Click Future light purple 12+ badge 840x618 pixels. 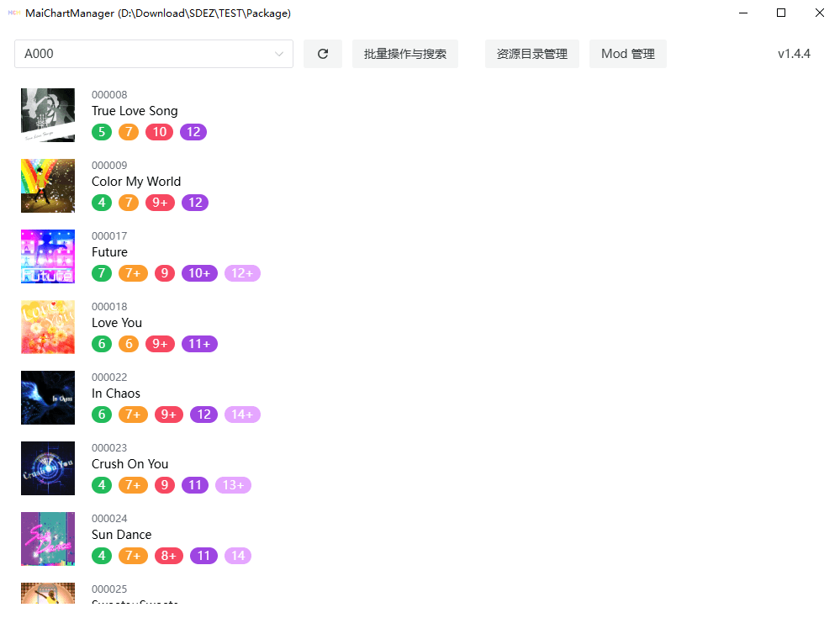point(243,273)
